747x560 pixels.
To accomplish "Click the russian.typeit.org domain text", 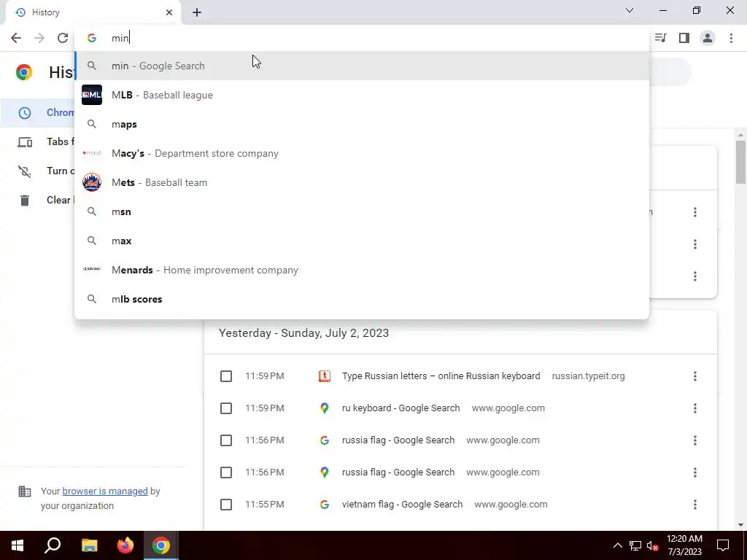I will (589, 376).
